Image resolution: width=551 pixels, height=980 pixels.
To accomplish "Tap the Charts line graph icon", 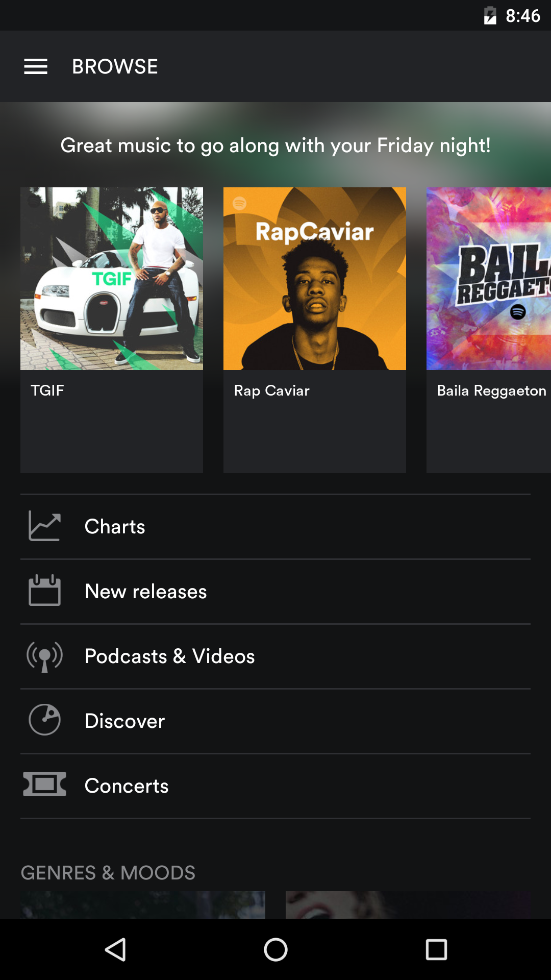I will click(x=45, y=526).
